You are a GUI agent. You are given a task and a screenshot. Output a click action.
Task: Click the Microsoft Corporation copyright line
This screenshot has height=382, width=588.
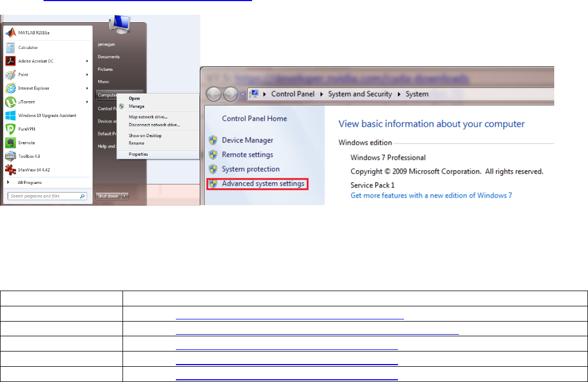click(447, 172)
